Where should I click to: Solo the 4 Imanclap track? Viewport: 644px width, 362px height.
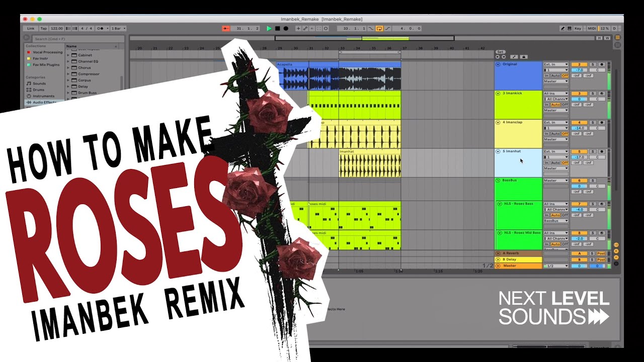click(593, 122)
